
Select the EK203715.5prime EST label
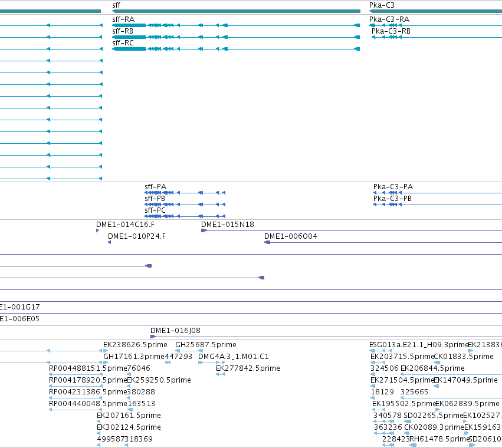click(402, 357)
